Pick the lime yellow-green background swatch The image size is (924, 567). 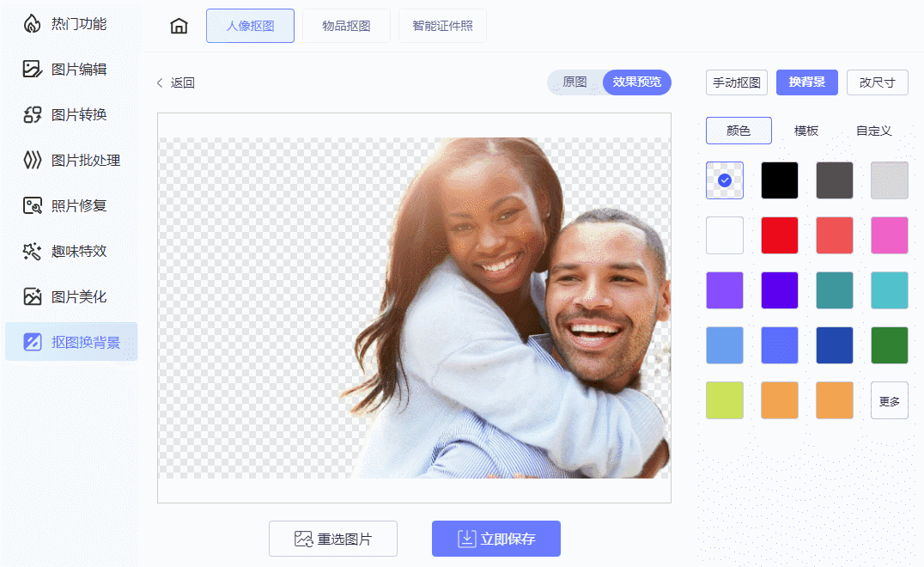point(725,400)
